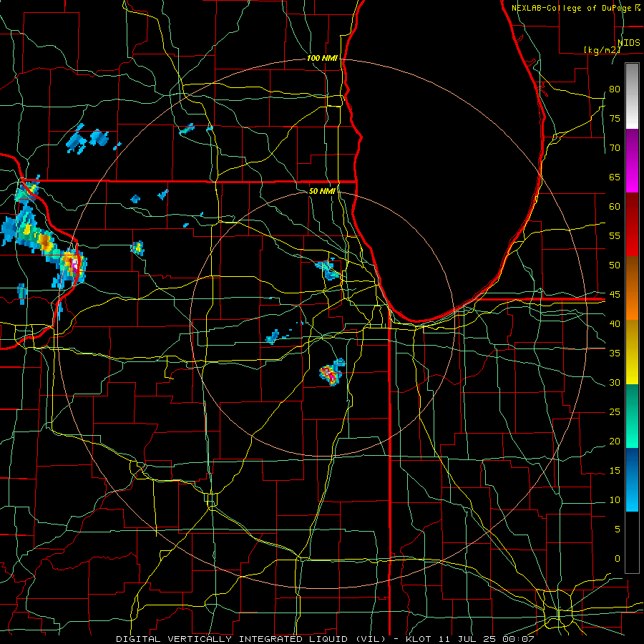Viewport: 644px width, 644px height.
Task: Click the scale value 20
Action: [x=615, y=441]
